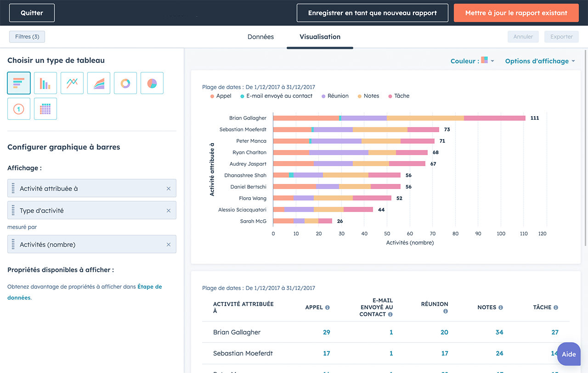The width and height of the screenshot is (588, 373).
Task: Select the pie chart type
Action: [152, 83]
